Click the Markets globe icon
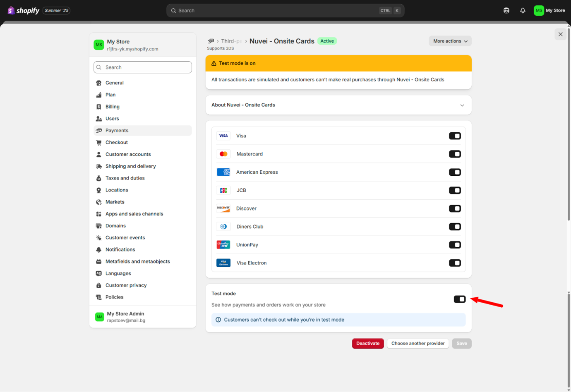This screenshot has width=571, height=392. coord(99,202)
